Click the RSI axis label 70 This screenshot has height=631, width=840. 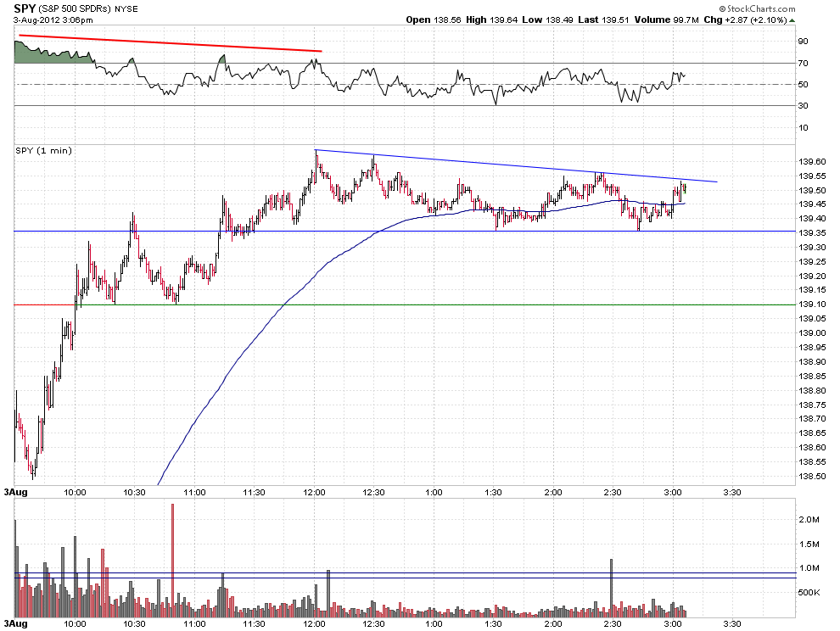tap(803, 64)
